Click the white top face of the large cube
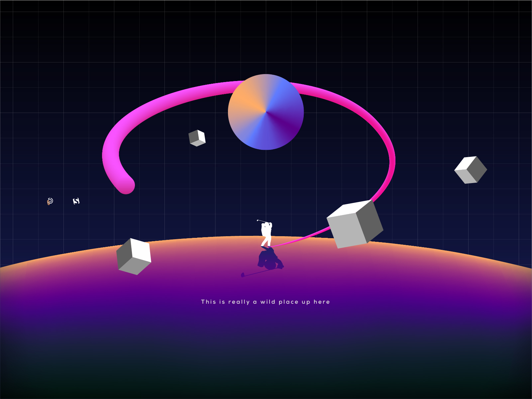Image resolution: width=532 pixels, height=399 pixels. point(349,208)
